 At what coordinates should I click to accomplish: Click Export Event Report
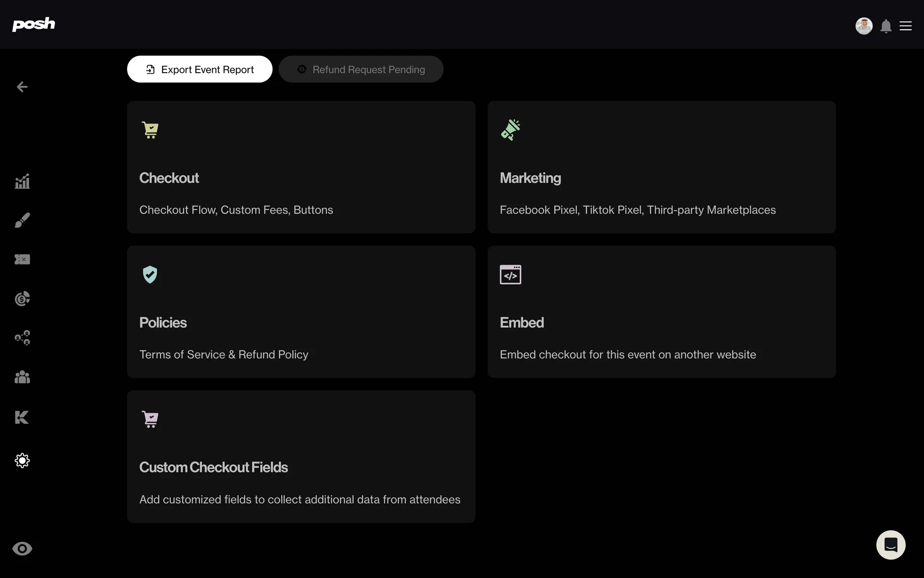pyautogui.click(x=200, y=69)
